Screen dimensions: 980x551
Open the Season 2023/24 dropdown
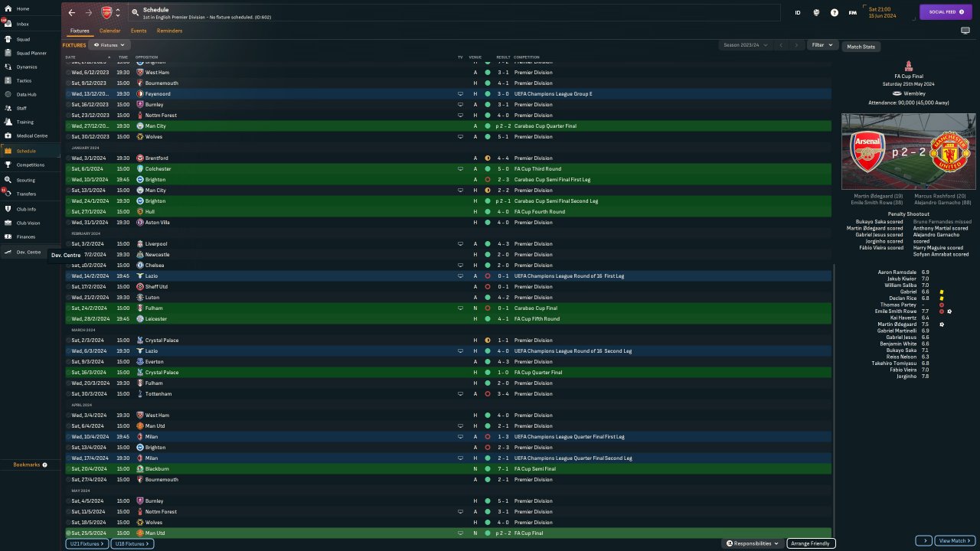[x=746, y=45]
